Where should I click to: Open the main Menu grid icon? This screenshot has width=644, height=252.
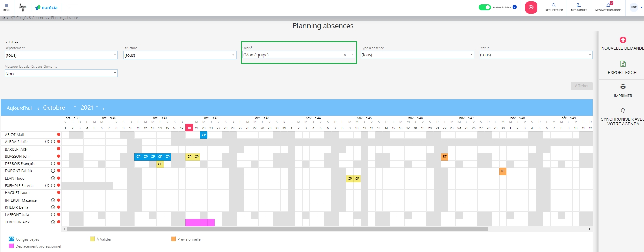tap(6, 6)
